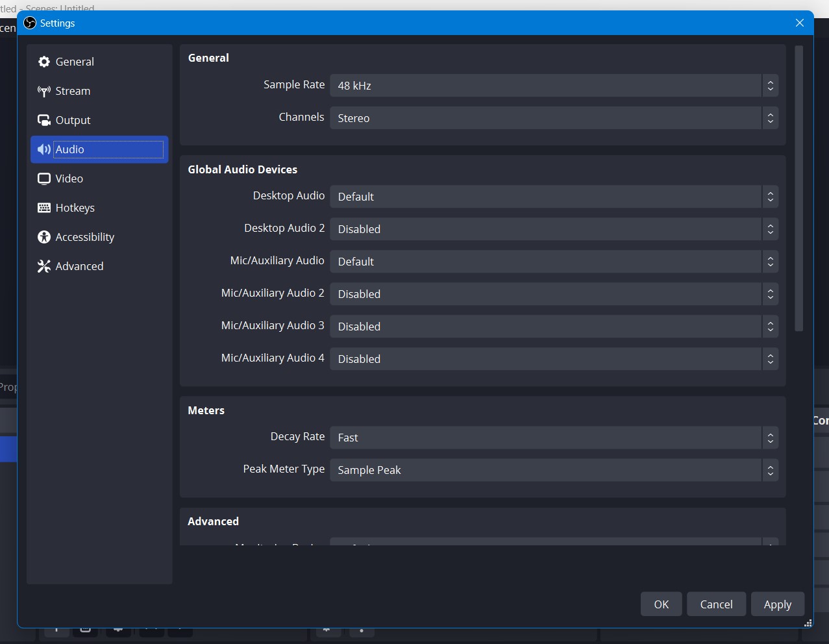Enable Mic/Auxiliary Audio 3

pyautogui.click(x=553, y=326)
